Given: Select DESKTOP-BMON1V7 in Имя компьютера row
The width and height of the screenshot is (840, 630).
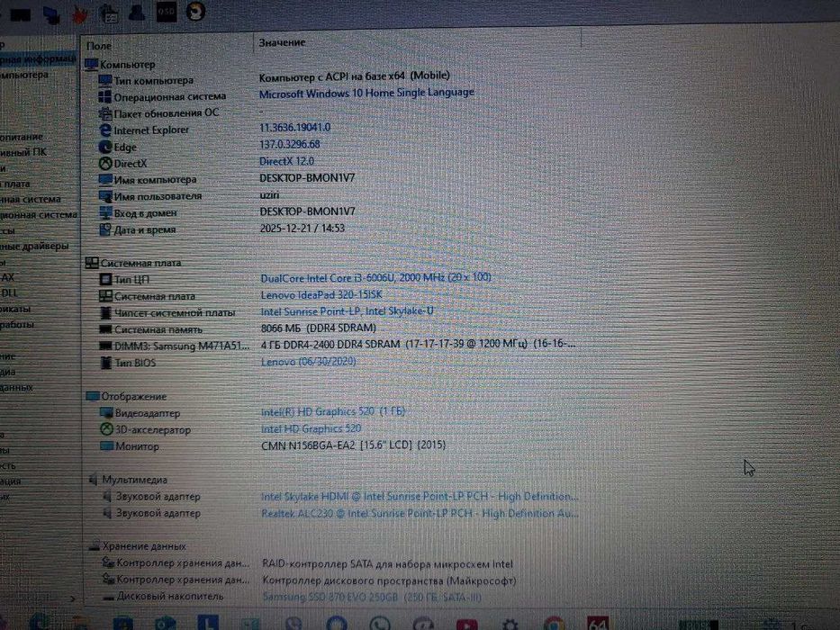Looking at the screenshot, I should [308, 178].
